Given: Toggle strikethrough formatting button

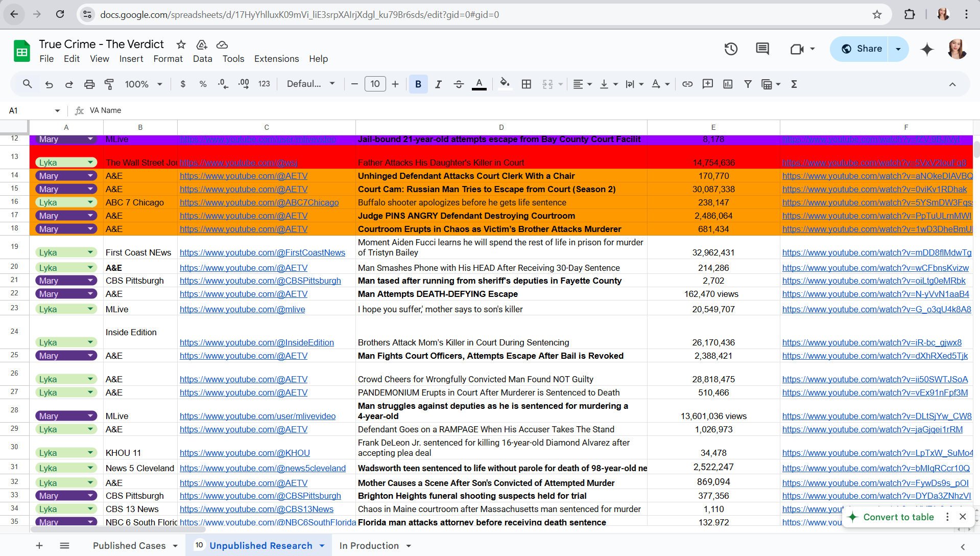Looking at the screenshot, I should tap(459, 84).
